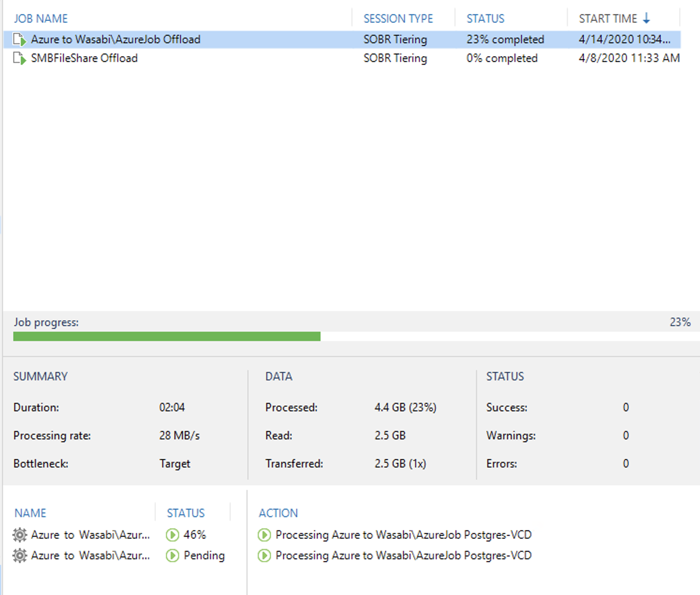Click the Job progress label

point(46,322)
